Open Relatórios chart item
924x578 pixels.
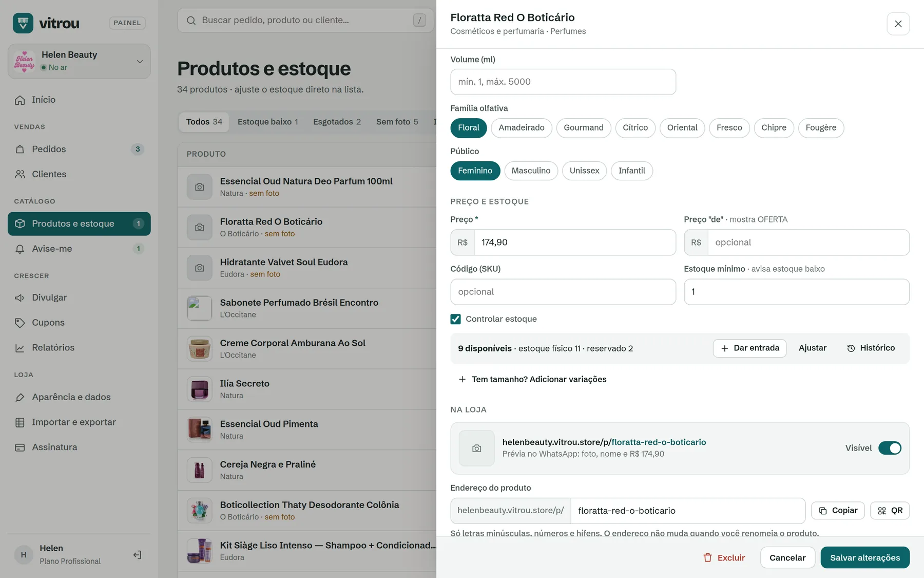79,348
